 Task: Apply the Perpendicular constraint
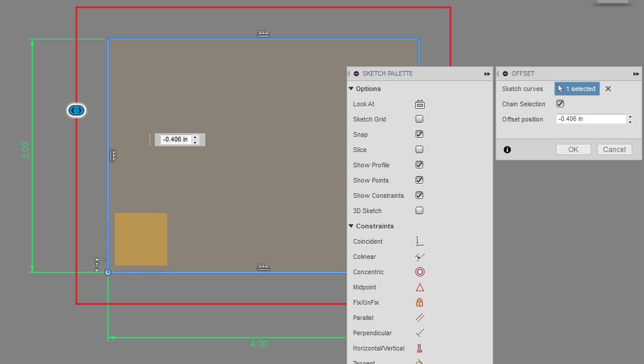pos(420,332)
